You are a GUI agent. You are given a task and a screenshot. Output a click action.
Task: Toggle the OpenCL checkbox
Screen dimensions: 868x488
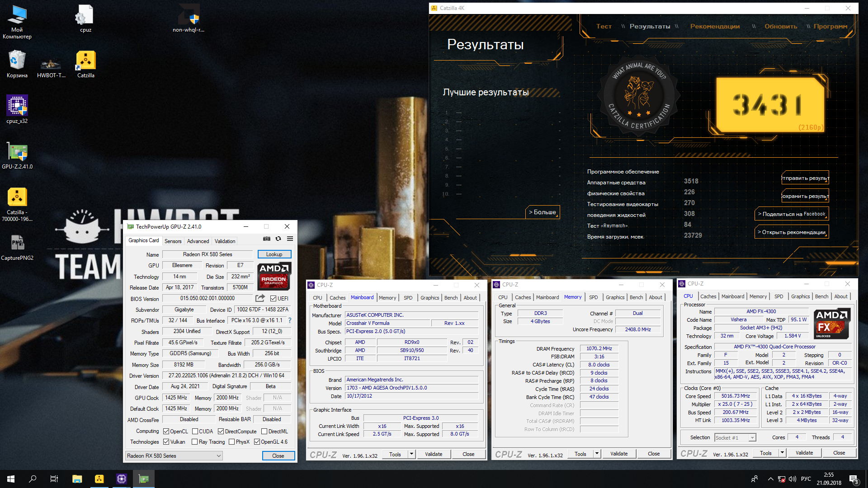(166, 431)
